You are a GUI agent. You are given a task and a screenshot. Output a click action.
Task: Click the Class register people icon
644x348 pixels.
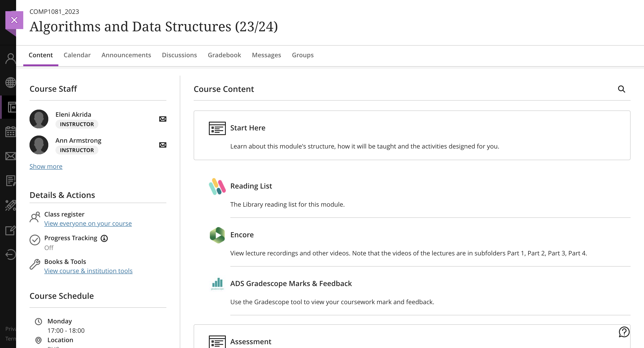point(35,217)
